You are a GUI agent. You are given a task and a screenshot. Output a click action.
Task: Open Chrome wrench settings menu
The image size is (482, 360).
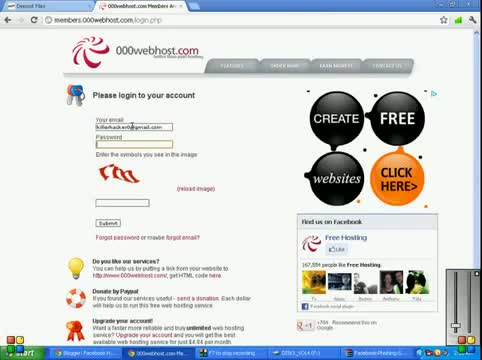coord(473,20)
